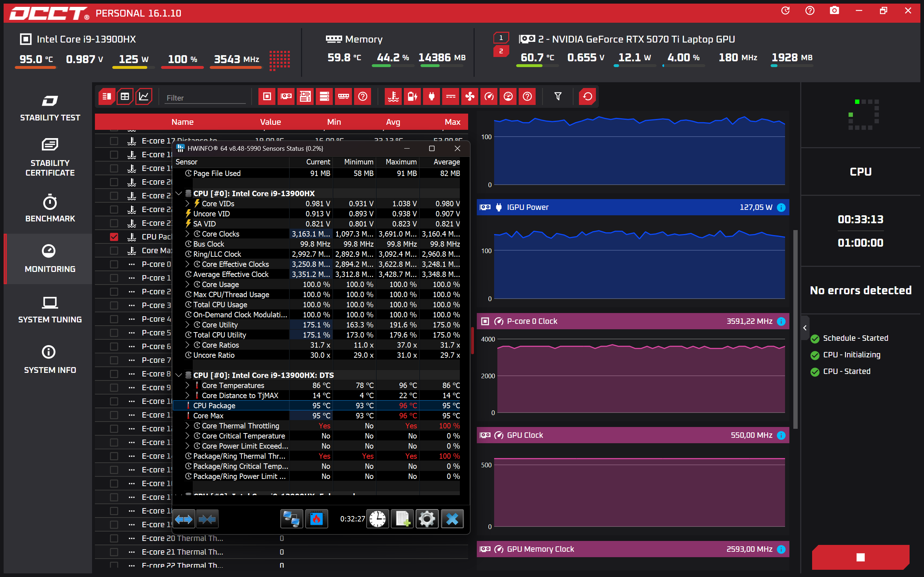This screenshot has height=577, width=924.
Task: Click the temperature sensor filter icon
Action: click(x=393, y=97)
